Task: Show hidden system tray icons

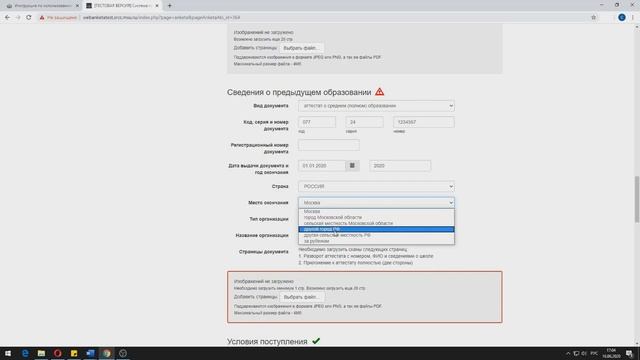Action: coord(568,353)
